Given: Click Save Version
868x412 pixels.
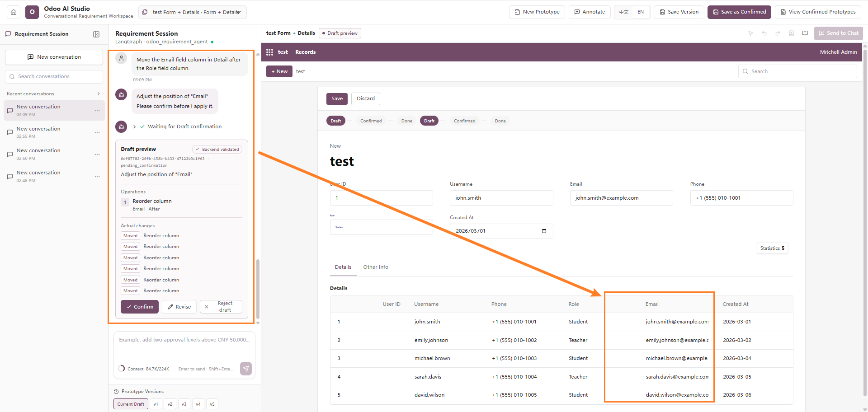Looking at the screenshot, I should click(679, 12).
